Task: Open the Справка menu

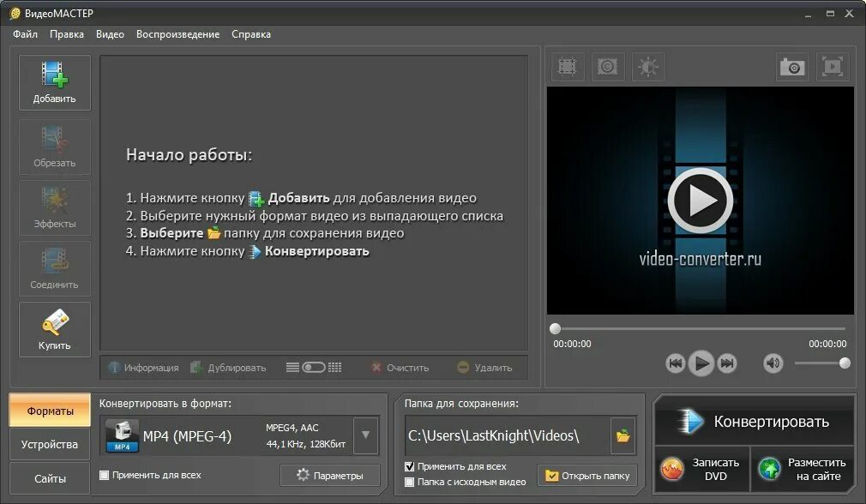Action: click(251, 34)
